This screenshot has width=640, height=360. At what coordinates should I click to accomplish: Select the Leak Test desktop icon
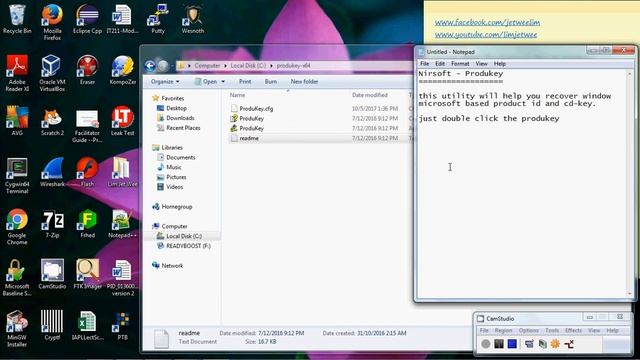point(122,121)
